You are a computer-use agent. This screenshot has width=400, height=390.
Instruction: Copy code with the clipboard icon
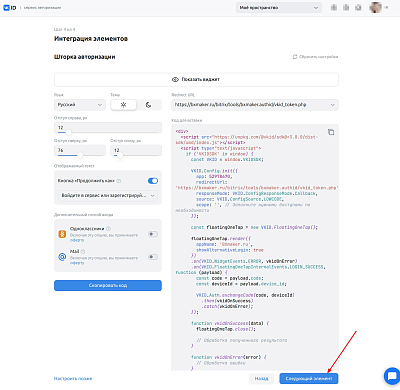click(x=331, y=132)
